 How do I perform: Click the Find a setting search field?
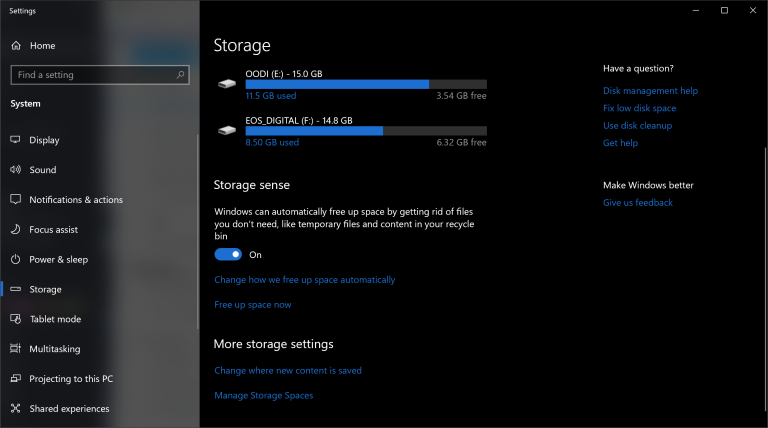(100, 75)
